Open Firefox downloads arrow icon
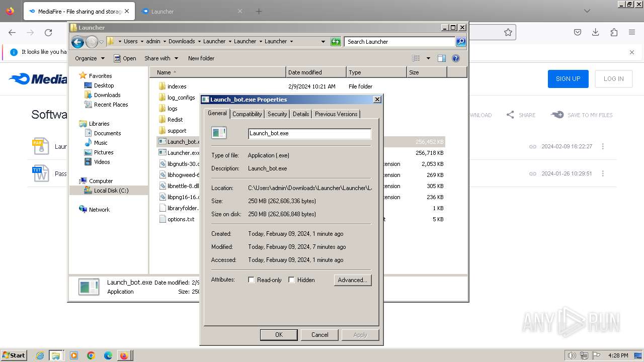Image resolution: width=644 pixels, height=362 pixels. tap(596, 32)
